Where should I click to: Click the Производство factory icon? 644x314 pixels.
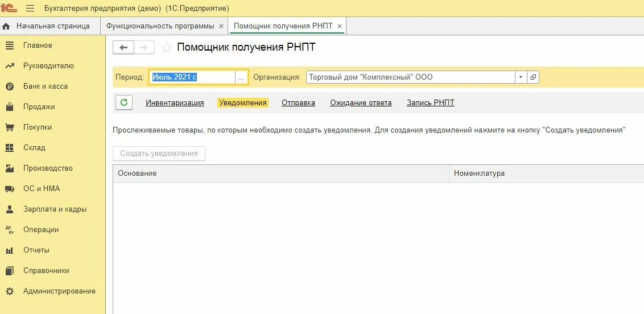[x=10, y=168]
